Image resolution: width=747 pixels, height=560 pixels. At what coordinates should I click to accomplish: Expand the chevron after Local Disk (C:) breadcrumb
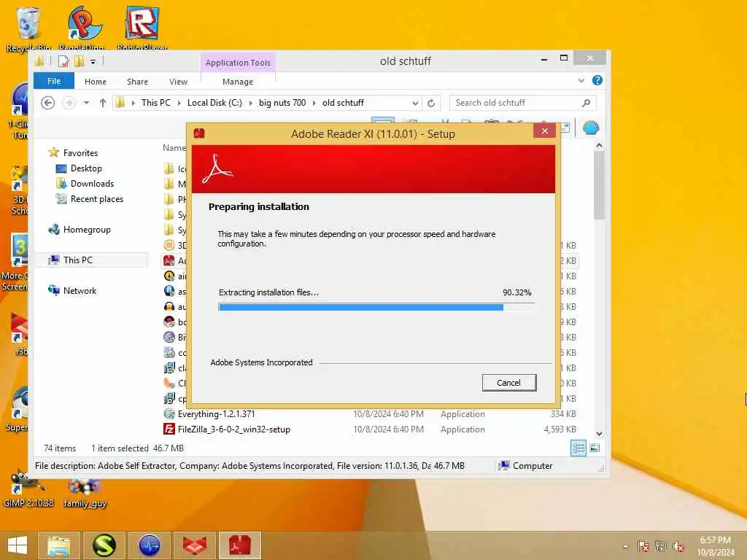point(251,103)
